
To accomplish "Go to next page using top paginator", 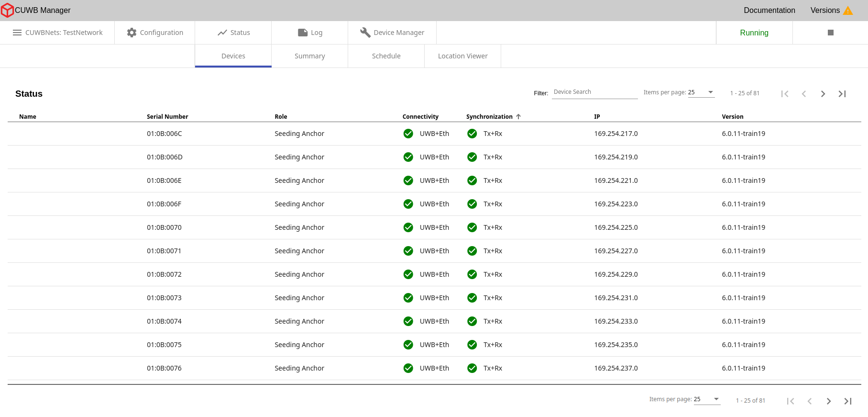I will tap(823, 94).
